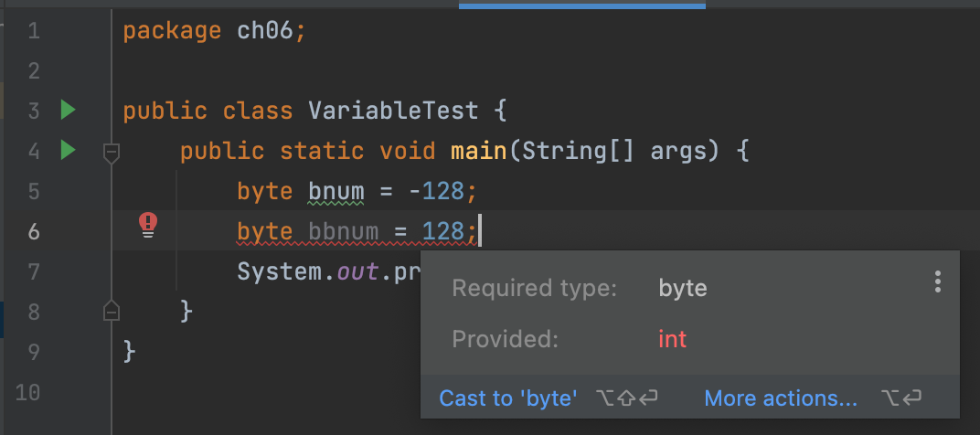Image resolution: width=980 pixels, height=435 pixels.
Task: Place cursor on bbnum variable
Action: click(343, 231)
